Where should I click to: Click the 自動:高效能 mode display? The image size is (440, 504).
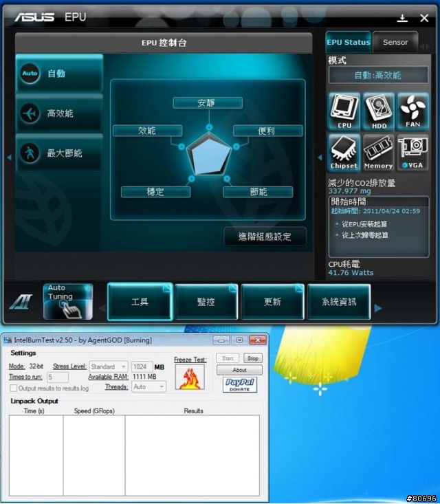click(378, 75)
